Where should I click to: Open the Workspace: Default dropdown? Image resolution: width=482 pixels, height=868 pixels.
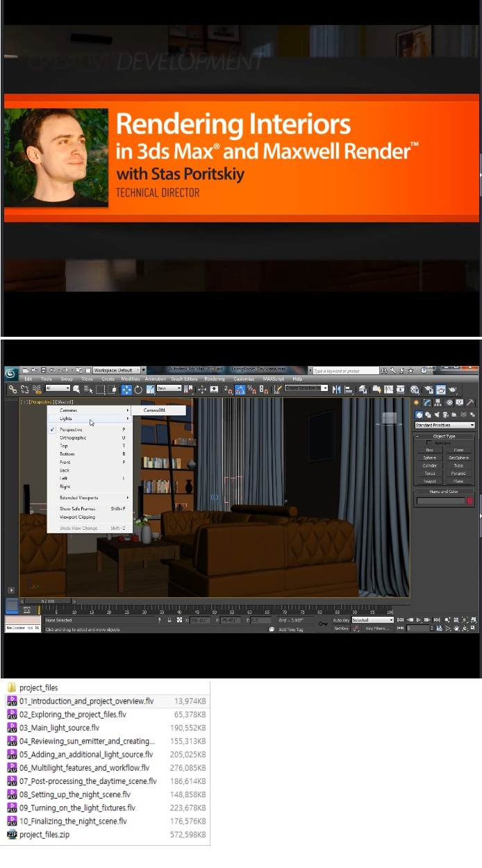[117, 370]
